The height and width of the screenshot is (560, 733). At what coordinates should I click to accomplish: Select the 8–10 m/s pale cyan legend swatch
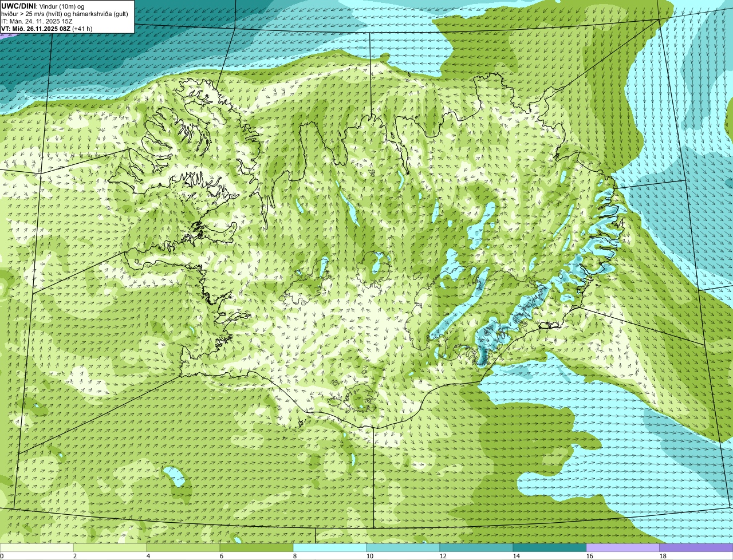coord(330,547)
